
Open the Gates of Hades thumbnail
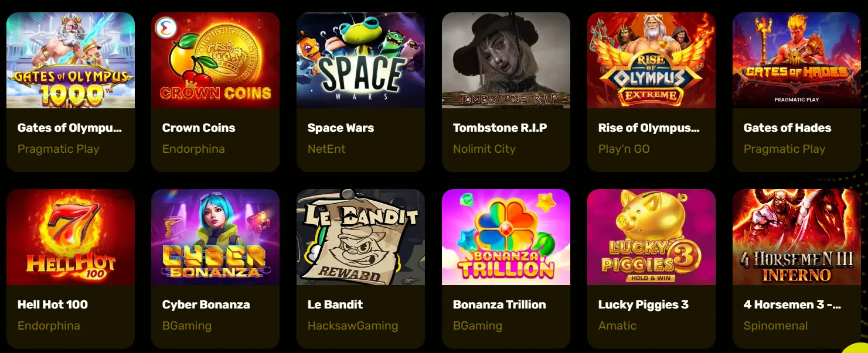(x=796, y=60)
